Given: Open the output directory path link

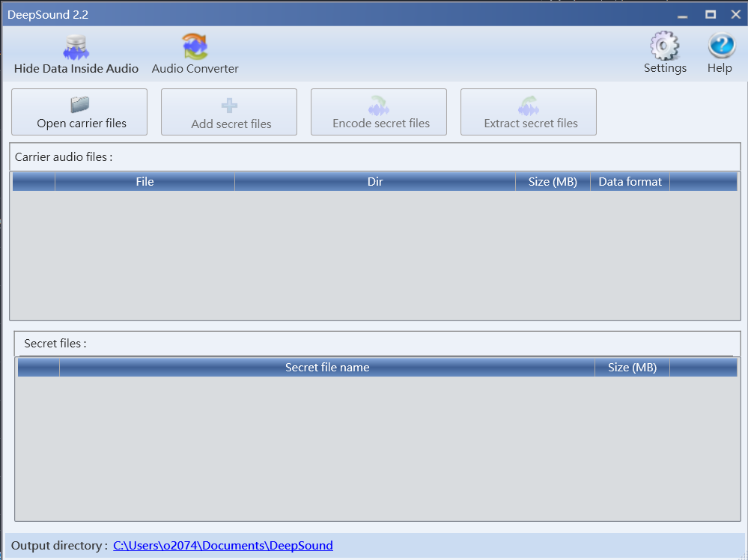Looking at the screenshot, I should 223,545.
